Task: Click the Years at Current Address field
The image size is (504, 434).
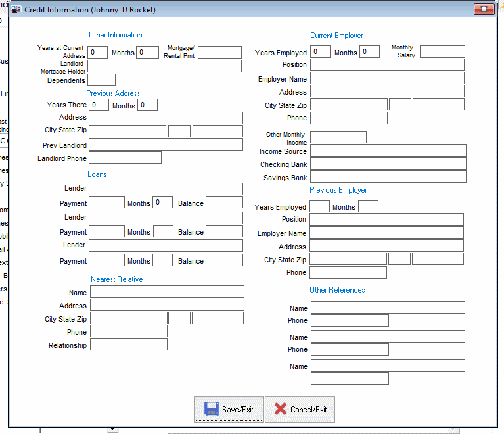Action: point(97,52)
